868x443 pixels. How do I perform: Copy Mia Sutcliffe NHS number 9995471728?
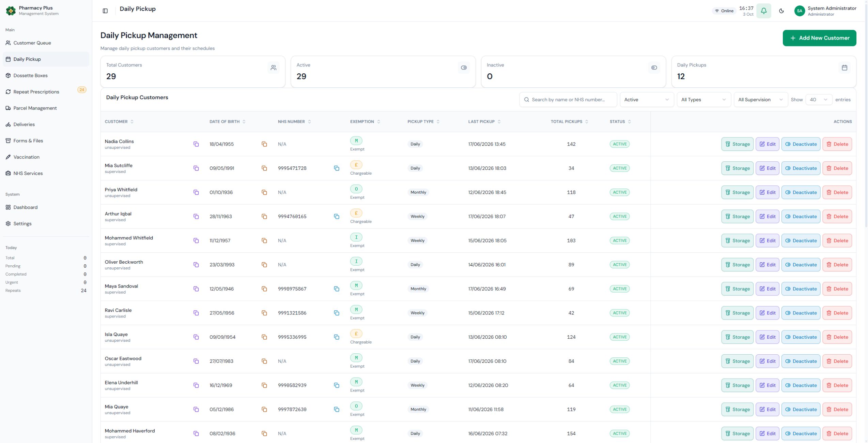tap(337, 168)
